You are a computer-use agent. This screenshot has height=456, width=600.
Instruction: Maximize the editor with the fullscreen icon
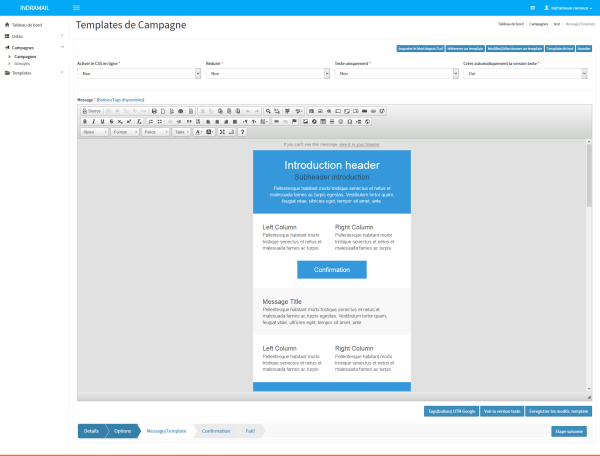click(222, 132)
